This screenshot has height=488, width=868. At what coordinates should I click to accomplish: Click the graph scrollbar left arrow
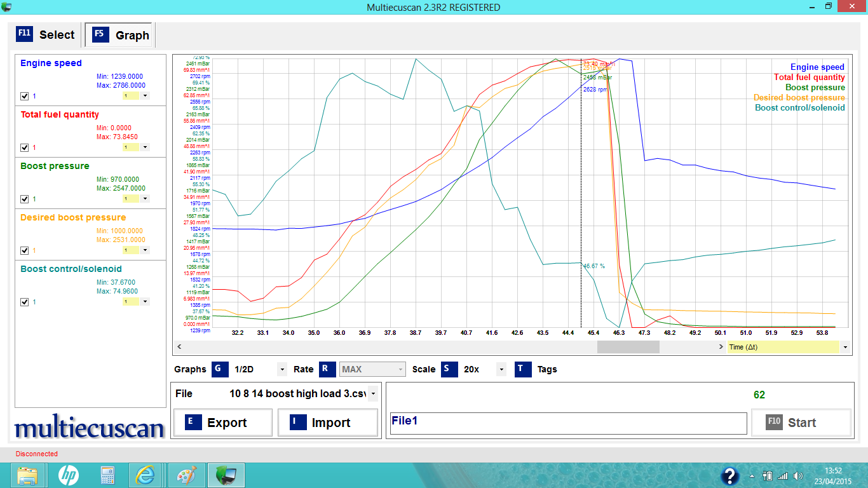click(x=179, y=347)
